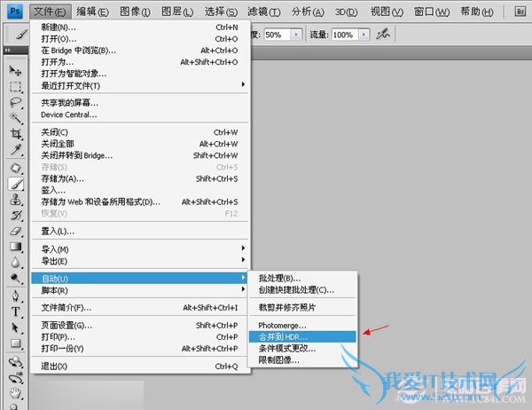Screen dimensions: 532x410
Task: Select the Healing Brush tool
Action: (15, 169)
